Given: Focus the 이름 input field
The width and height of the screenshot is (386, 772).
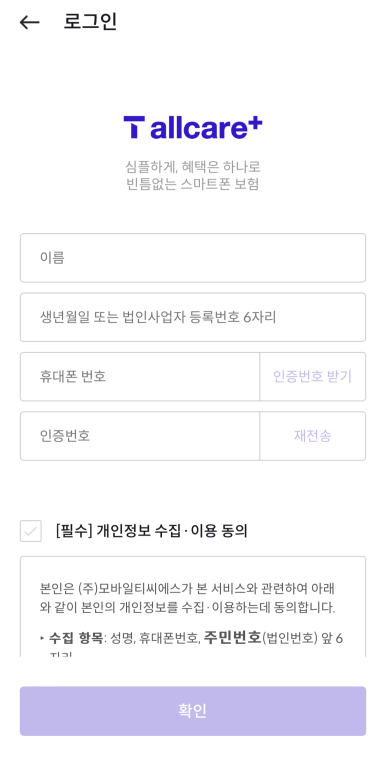Looking at the screenshot, I should click(193, 258).
